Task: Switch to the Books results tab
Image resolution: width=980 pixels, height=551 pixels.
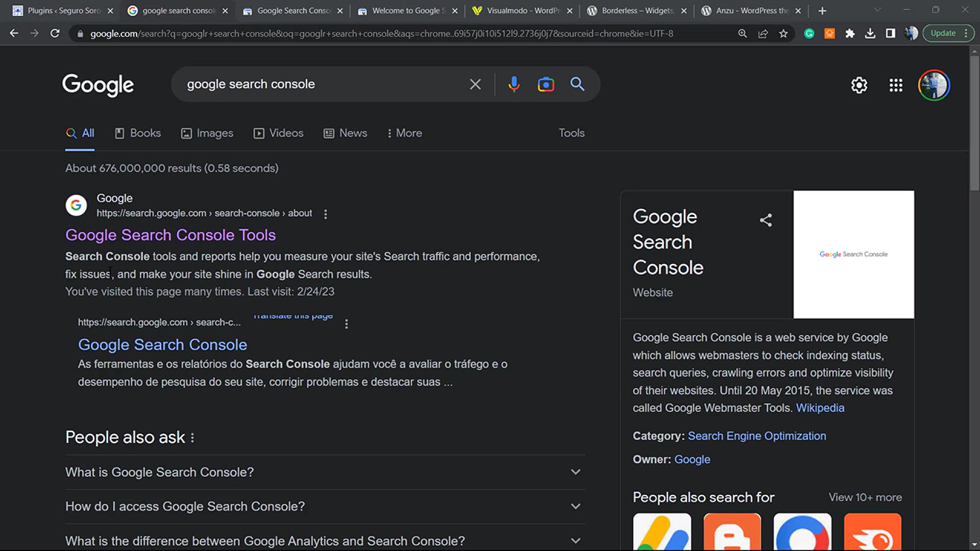Action: (138, 133)
